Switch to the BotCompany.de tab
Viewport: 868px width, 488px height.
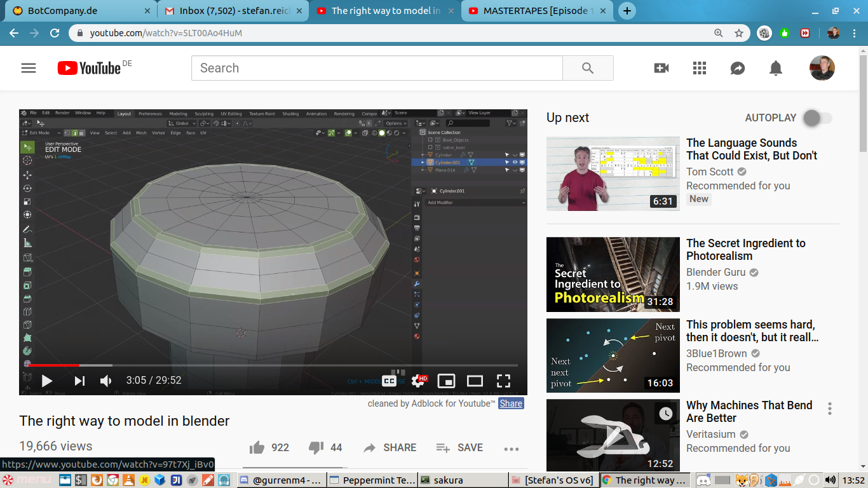pos(79,11)
